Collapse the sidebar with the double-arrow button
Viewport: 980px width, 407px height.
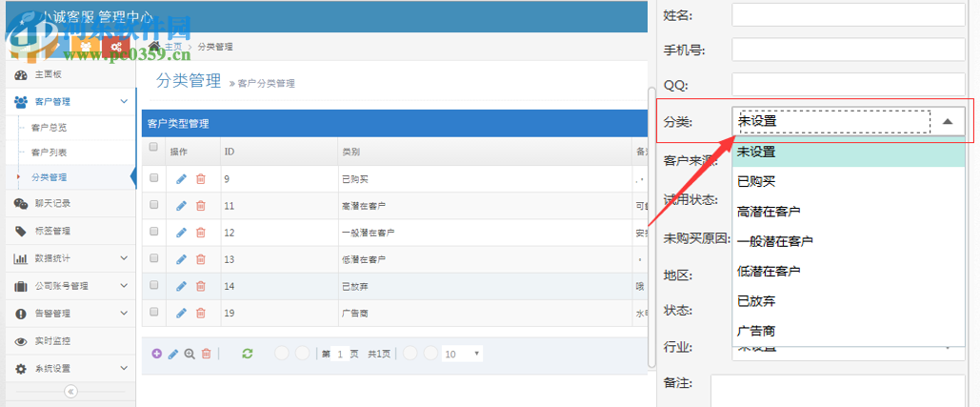[70, 392]
